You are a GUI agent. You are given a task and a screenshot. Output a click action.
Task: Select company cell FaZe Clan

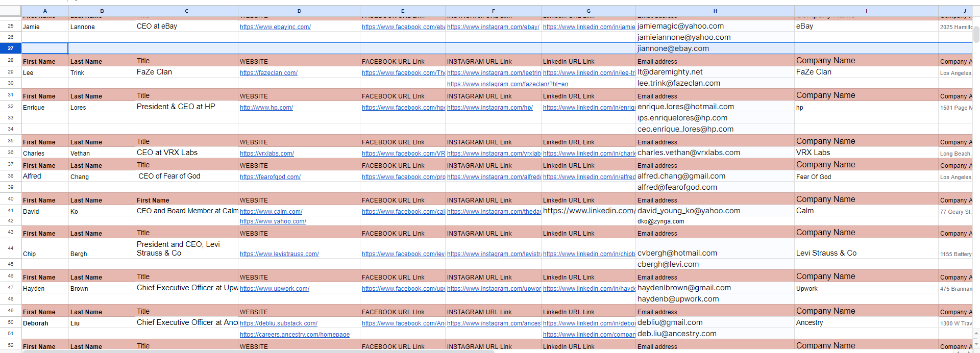coord(866,72)
